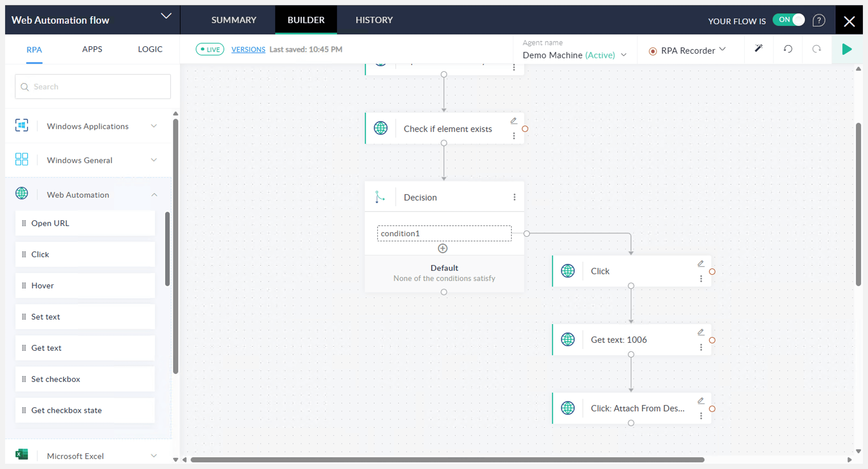Viewport: 868px width, 469px height.
Task: Open three-dot menu on Decision node
Action: (x=514, y=197)
